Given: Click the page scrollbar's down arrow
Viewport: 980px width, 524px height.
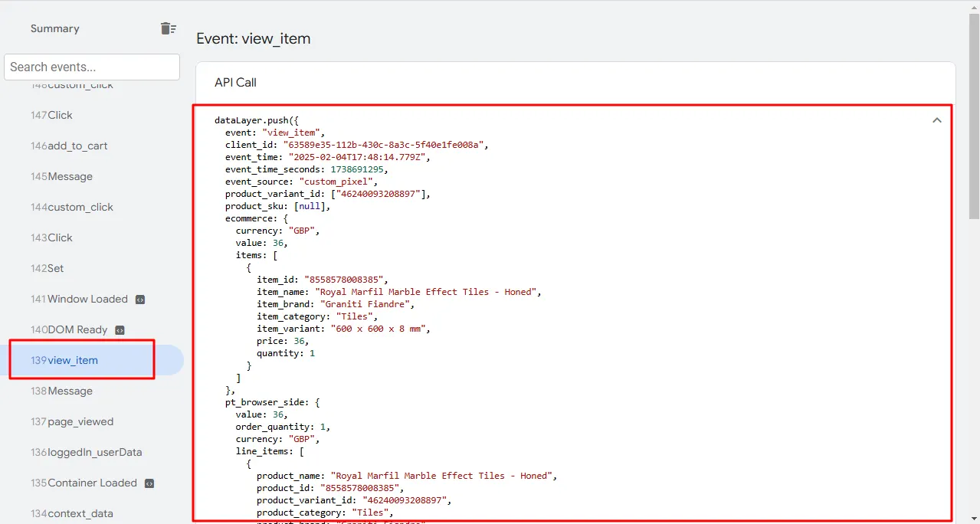Looking at the screenshot, I should click(x=974, y=518).
